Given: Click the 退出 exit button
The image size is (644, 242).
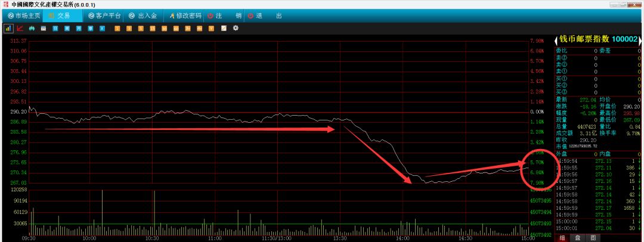Looking at the screenshot, I should [x=265, y=15].
